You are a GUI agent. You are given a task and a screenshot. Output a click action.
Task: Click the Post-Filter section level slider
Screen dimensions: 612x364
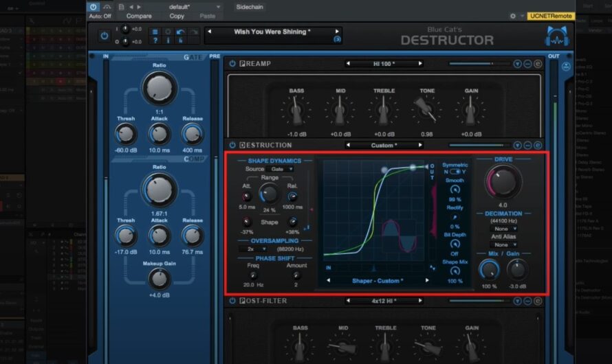pos(479,301)
